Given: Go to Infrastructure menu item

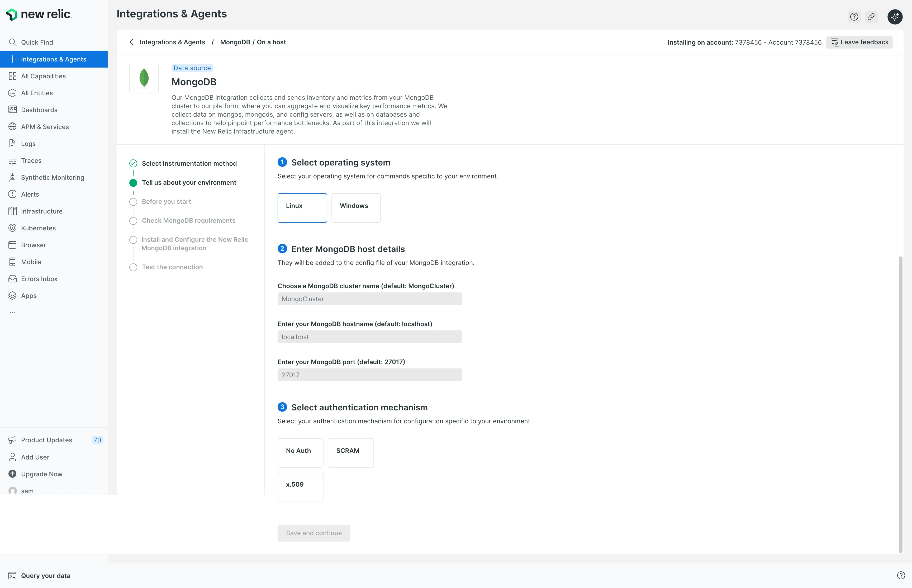Looking at the screenshot, I should tap(54, 211).
